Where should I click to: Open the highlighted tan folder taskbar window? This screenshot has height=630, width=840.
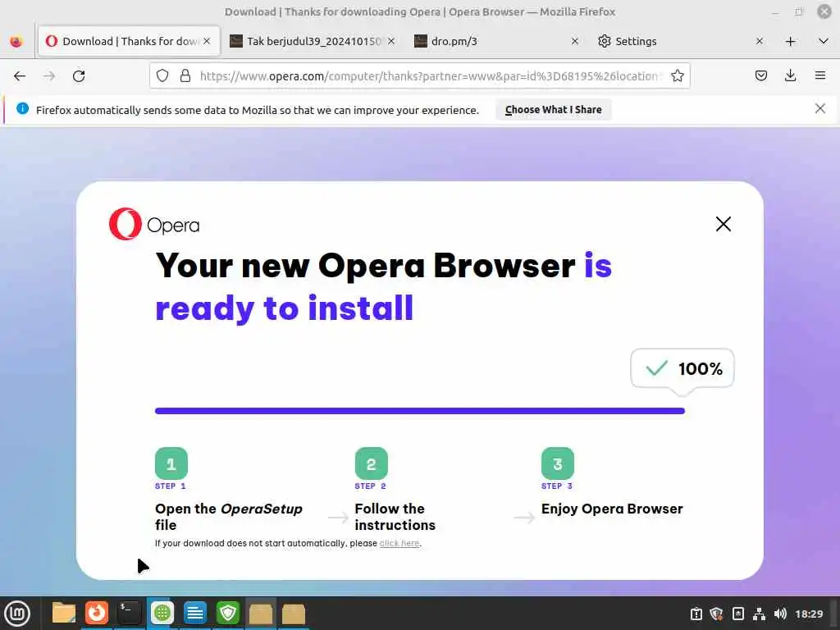point(261,614)
